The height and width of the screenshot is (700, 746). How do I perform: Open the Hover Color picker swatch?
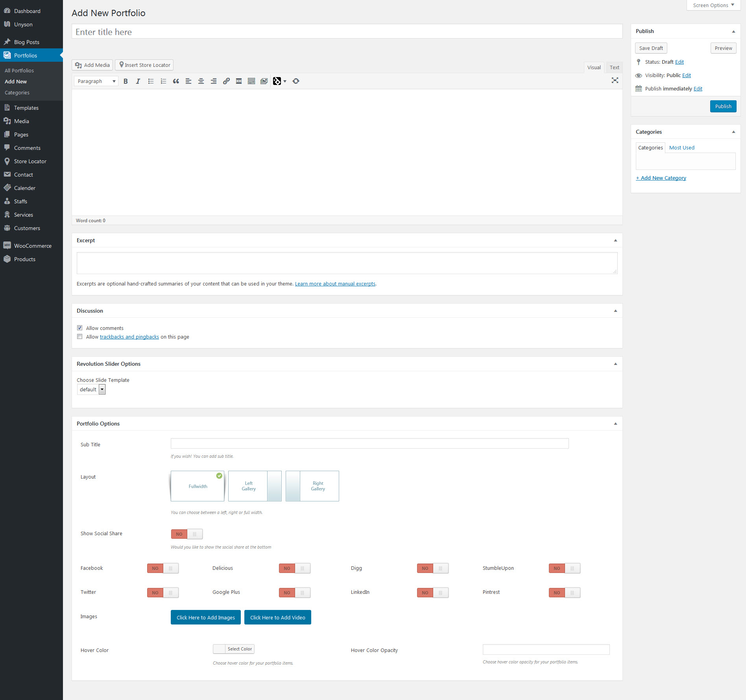point(219,649)
